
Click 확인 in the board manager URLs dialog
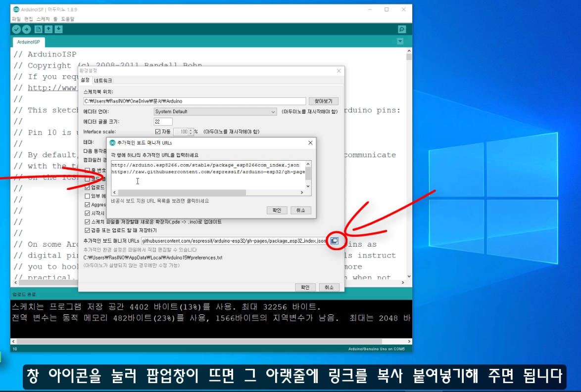(277, 210)
